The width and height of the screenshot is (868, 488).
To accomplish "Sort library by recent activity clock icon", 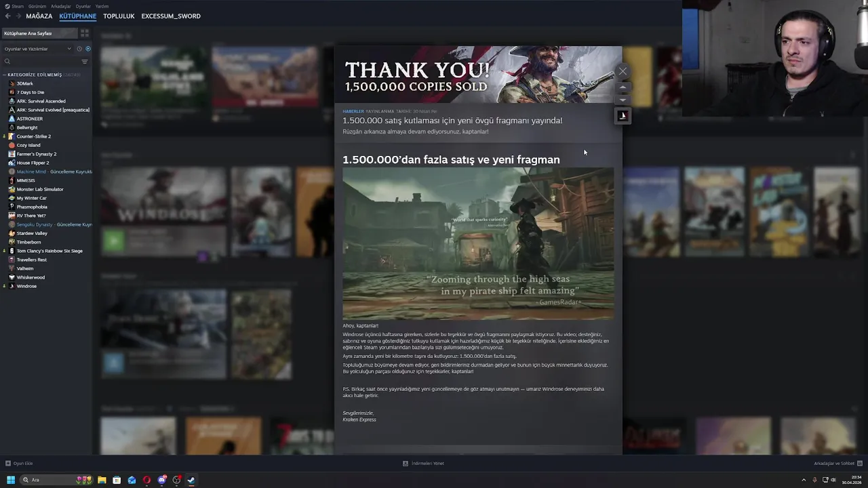I will (x=79, y=49).
